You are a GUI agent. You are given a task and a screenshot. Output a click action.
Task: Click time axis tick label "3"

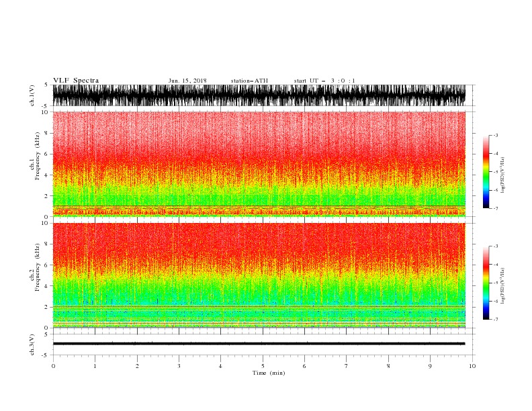(x=179, y=366)
